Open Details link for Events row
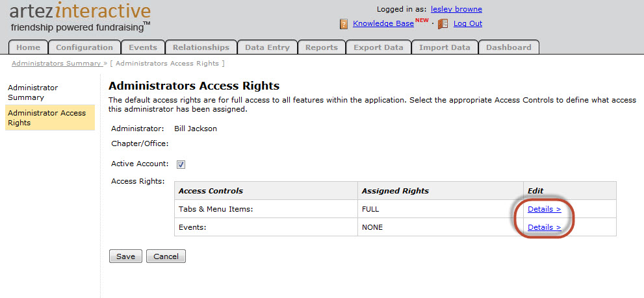The width and height of the screenshot is (644, 298). 544,227
